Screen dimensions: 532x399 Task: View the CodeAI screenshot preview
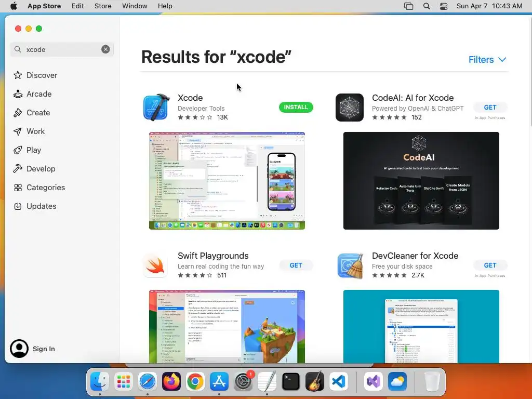tap(421, 180)
